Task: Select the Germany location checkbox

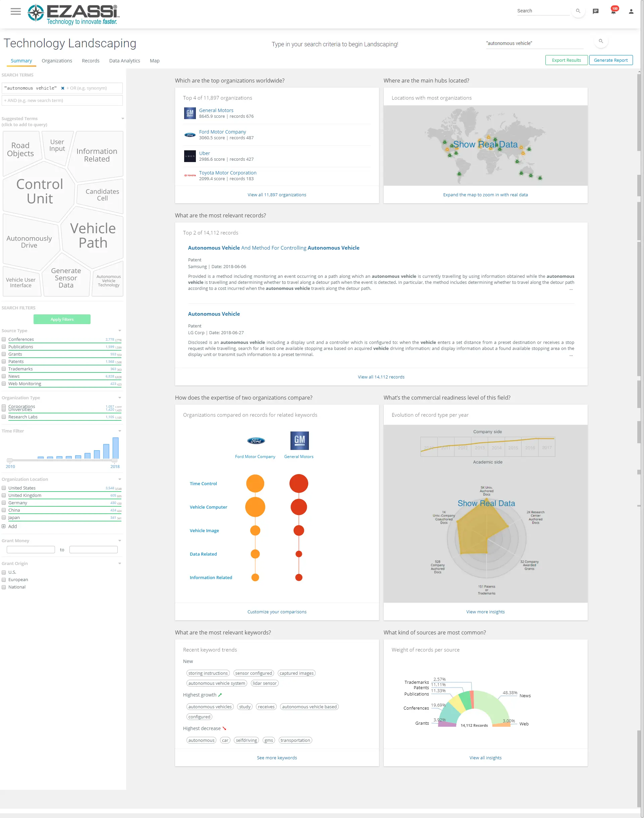Action: [4, 503]
